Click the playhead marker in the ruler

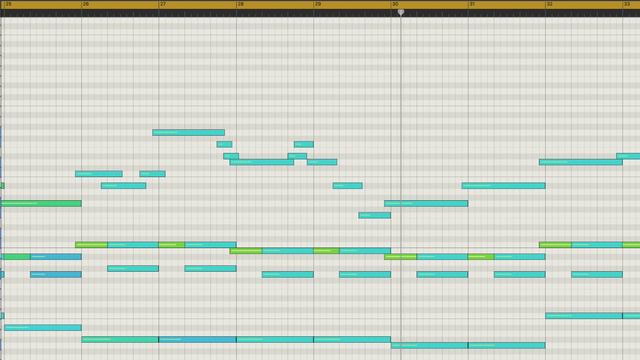(x=401, y=13)
